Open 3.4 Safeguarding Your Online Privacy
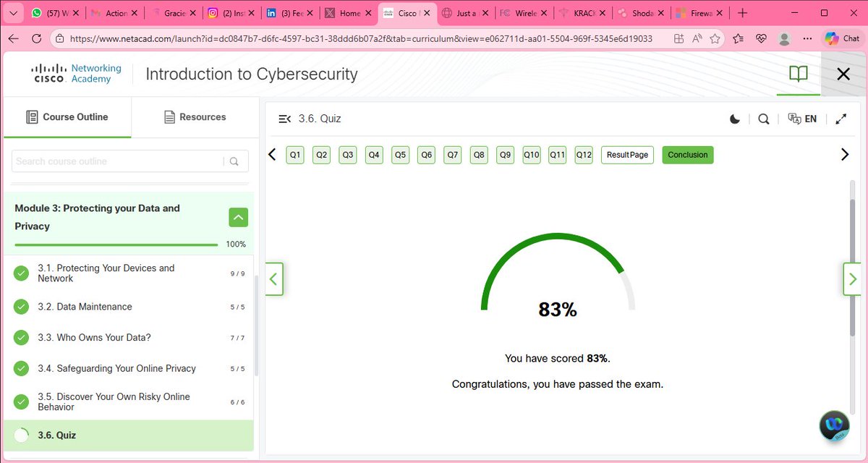Screen dimensions: 868x463 129,369
